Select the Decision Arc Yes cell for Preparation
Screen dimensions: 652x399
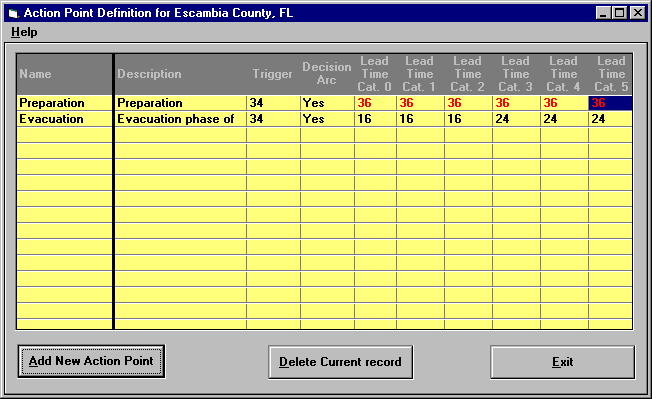coord(328,103)
